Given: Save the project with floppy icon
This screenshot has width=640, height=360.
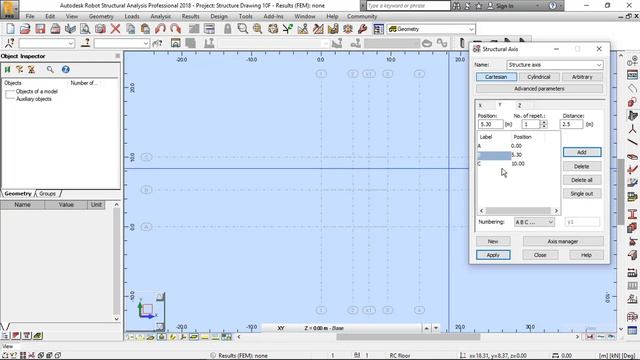Looking at the screenshot, I should click(40, 29).
